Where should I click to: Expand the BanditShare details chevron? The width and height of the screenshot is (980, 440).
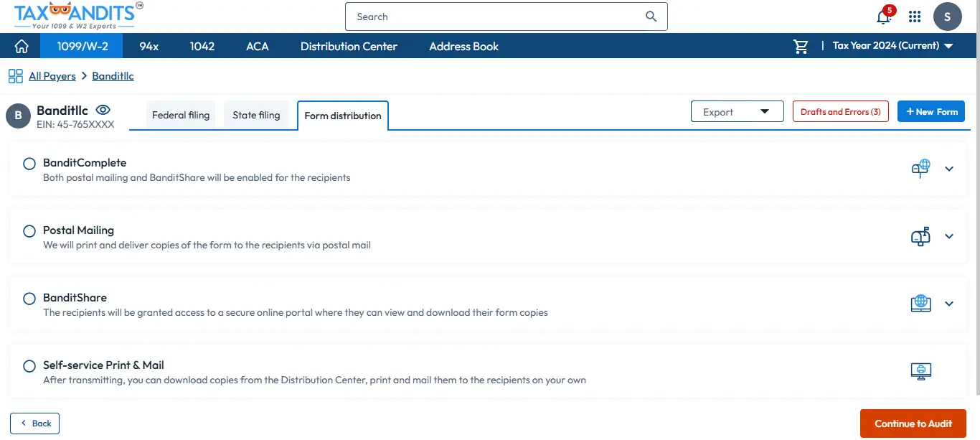click(949, 304)
